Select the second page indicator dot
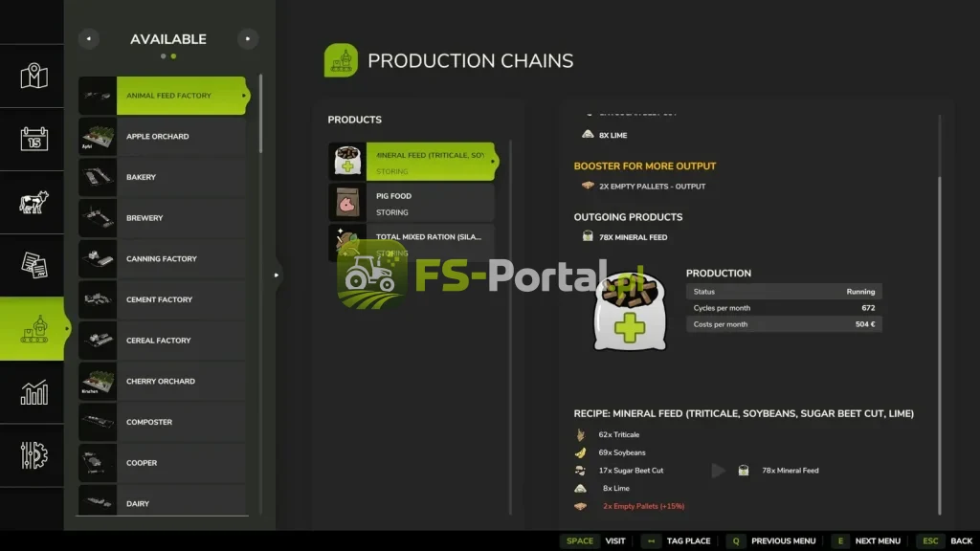This screenshot has width=980, height=551. [x=174, y=56]
